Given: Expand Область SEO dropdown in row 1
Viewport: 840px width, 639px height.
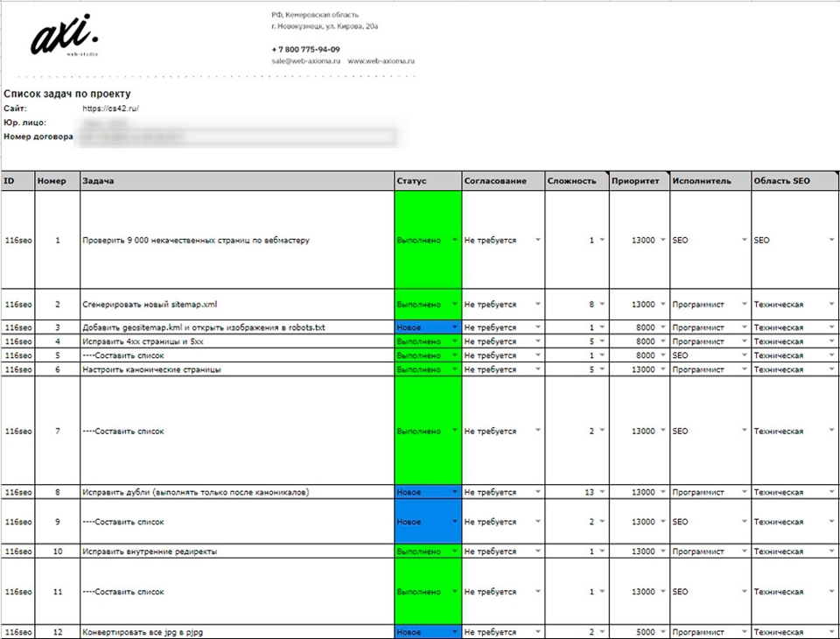Looking at the screenshot, I should point(830,240).
